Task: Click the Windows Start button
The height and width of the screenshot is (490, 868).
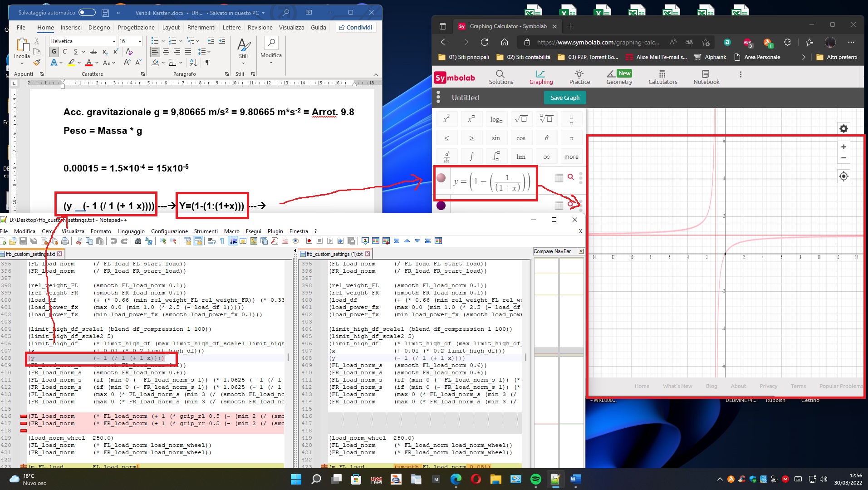Action: click(296, 479)
